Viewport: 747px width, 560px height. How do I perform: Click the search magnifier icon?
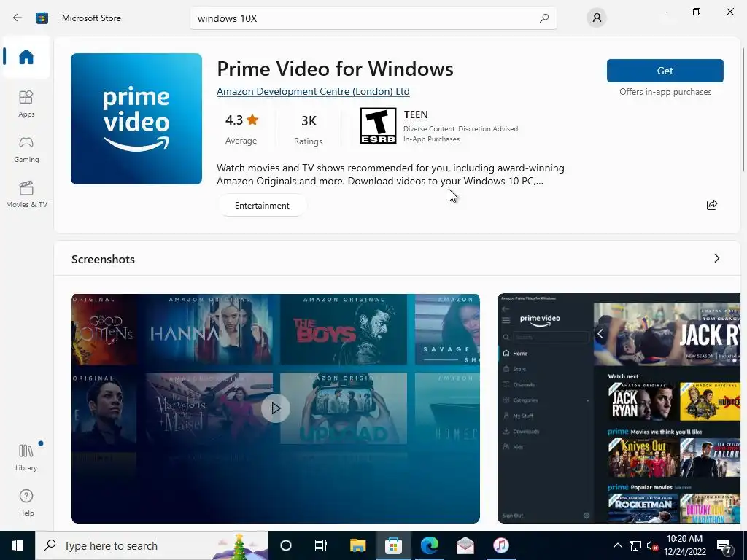(x=543, y=18)
